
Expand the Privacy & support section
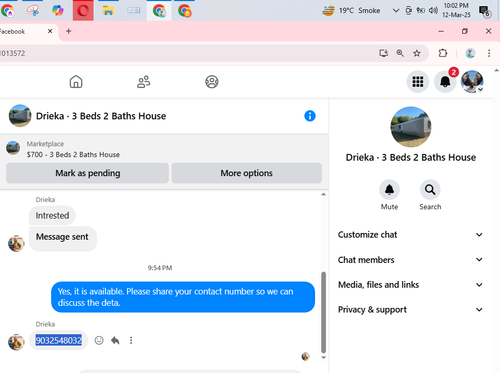pyautogui.click(x=410, y=310)
